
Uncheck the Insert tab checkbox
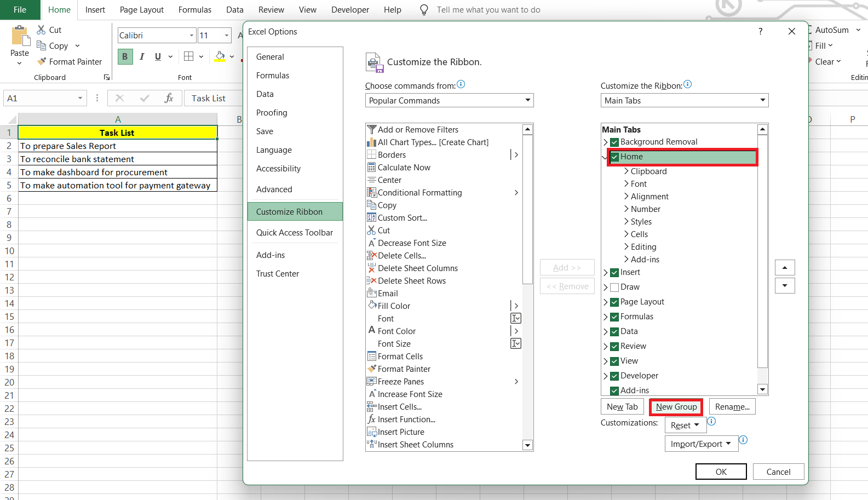[x=614, y=273]
